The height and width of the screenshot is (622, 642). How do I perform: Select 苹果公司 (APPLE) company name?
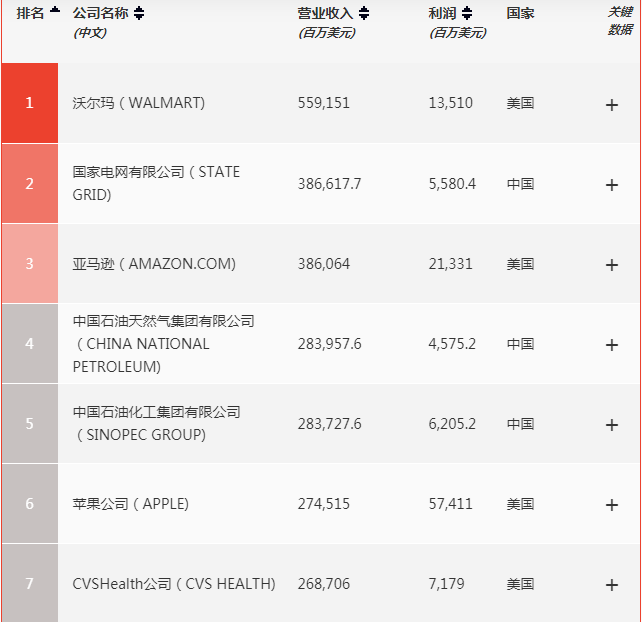pos(130,504)
